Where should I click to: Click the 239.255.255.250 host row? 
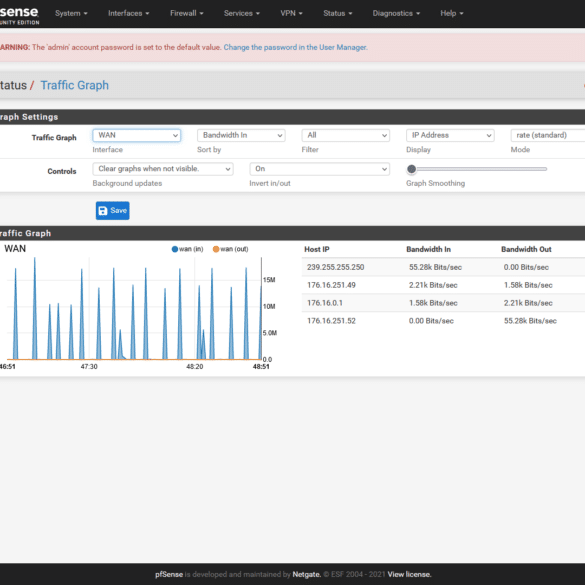tap(443, 267)
